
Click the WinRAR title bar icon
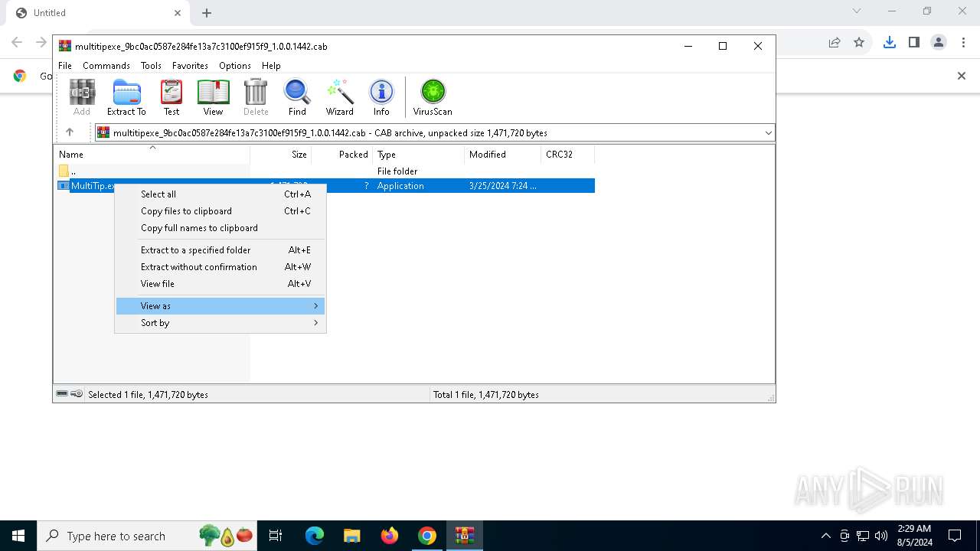pos(65,46)
